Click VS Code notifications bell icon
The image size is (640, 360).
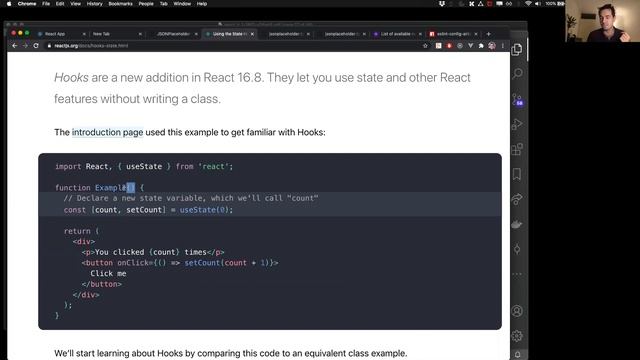[518, 355]
